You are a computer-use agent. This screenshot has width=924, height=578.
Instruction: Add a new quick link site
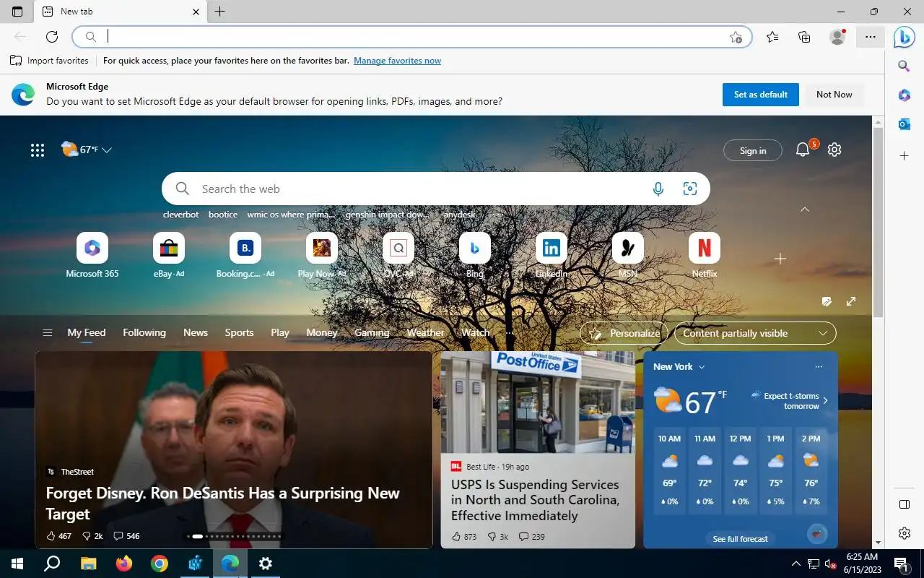780,259
